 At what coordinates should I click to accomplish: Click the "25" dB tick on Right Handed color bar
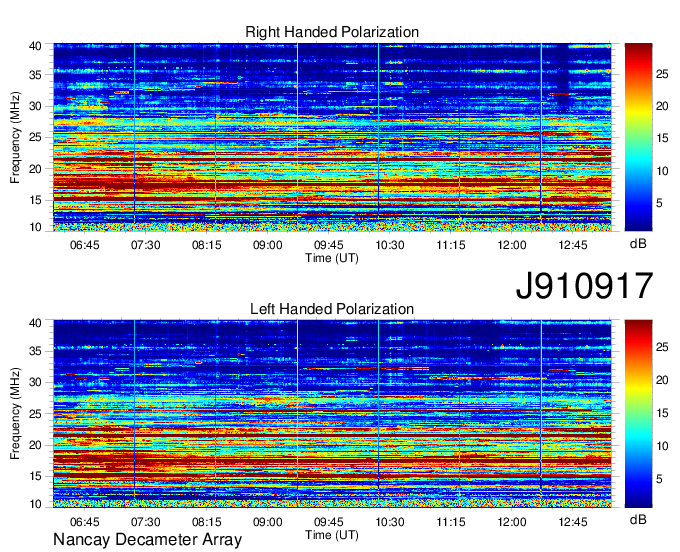(x=662, y=74)
